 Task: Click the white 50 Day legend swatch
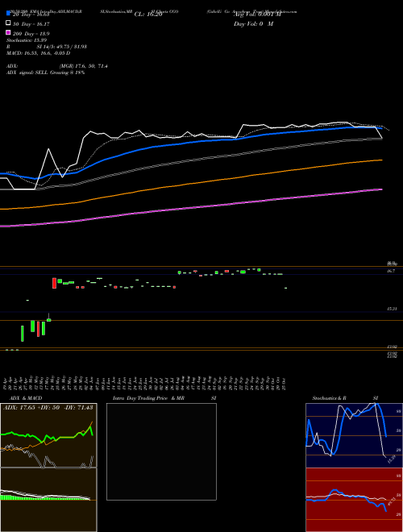[x=9, y=23]
